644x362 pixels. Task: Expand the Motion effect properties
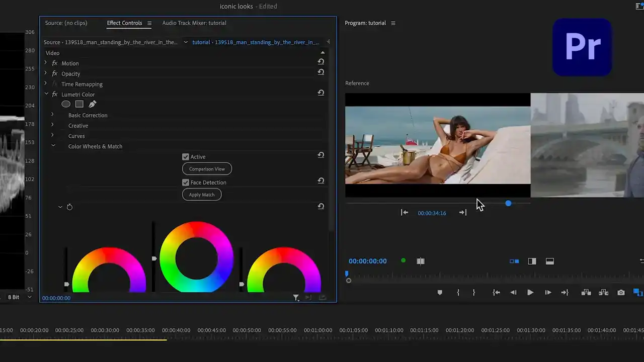coord(46,63)
